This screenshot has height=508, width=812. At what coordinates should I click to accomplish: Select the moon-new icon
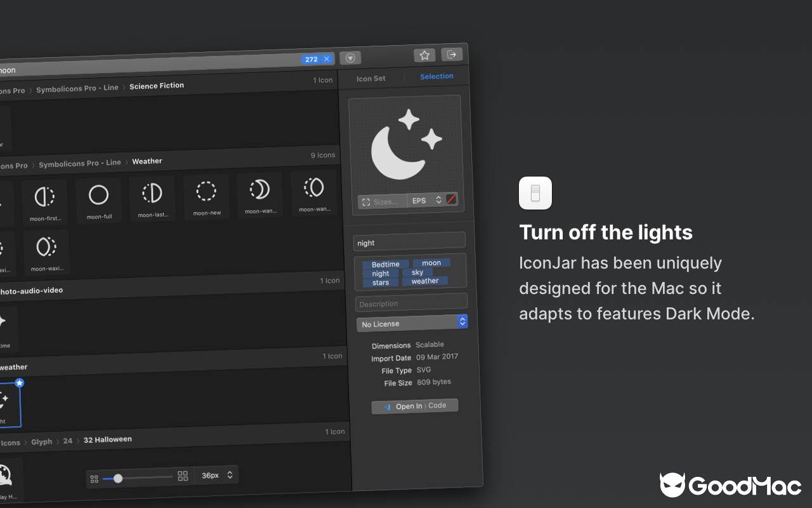tap(206, 194)
